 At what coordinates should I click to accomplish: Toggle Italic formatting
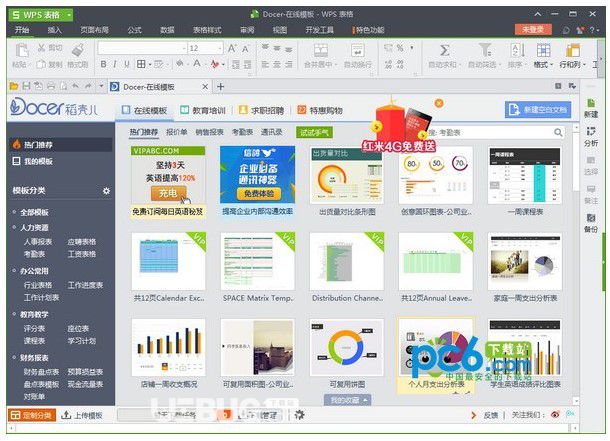click(115, 64)
